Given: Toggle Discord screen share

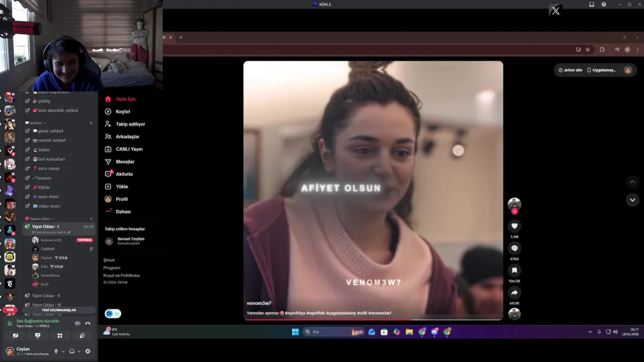Looking at the screenshot, I should (38, 335).
